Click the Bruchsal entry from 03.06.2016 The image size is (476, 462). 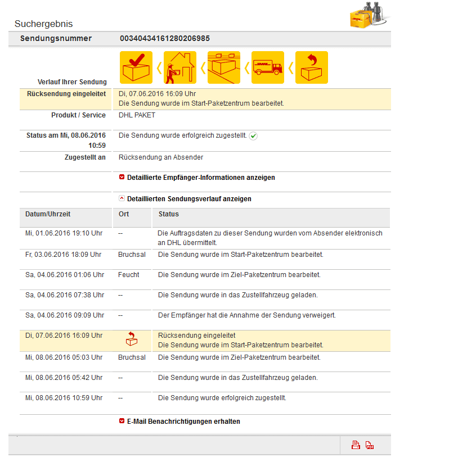pyautogui.click(x=132, y=255)
